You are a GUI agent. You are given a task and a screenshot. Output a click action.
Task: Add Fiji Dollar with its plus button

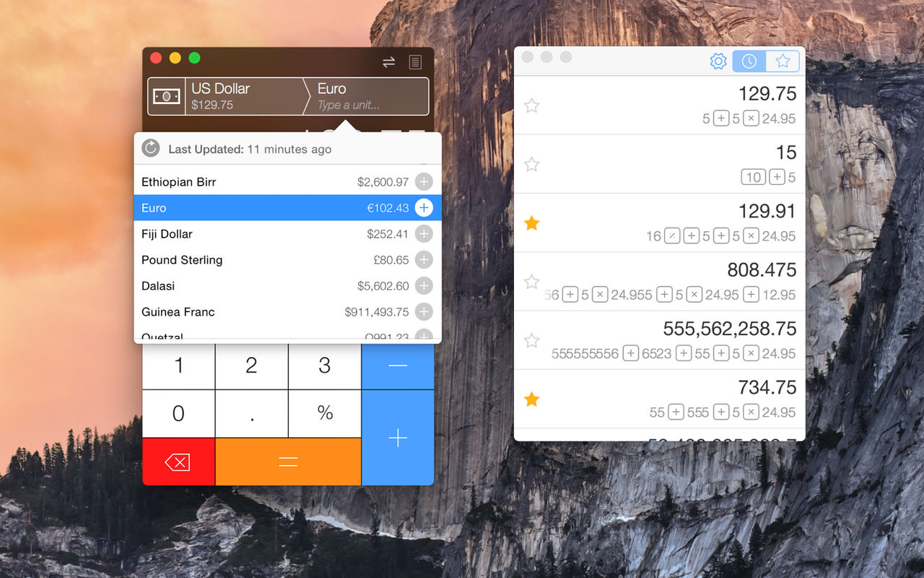click(424, 233)
